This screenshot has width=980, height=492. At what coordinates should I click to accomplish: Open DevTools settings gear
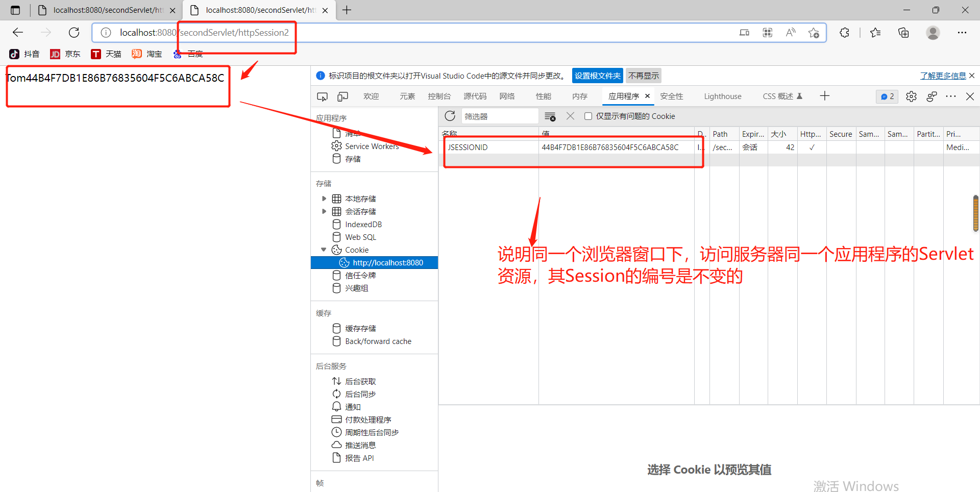tap(911, 96)
